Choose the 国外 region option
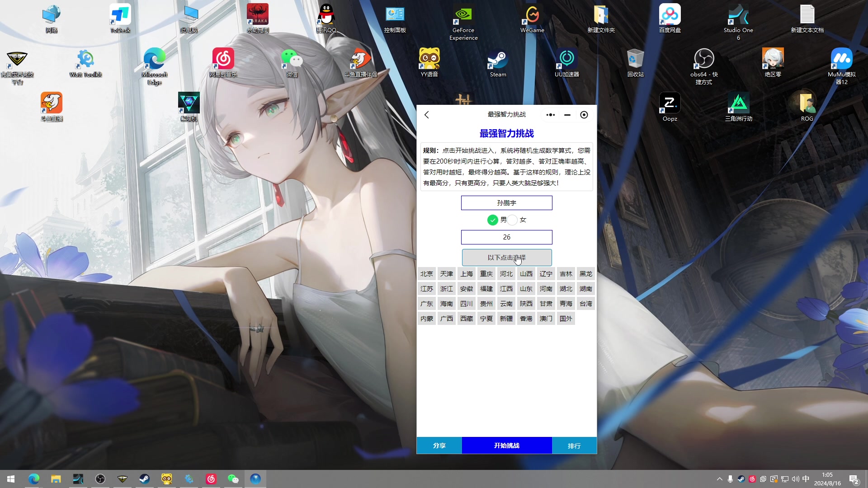 (x=566, y=319)
